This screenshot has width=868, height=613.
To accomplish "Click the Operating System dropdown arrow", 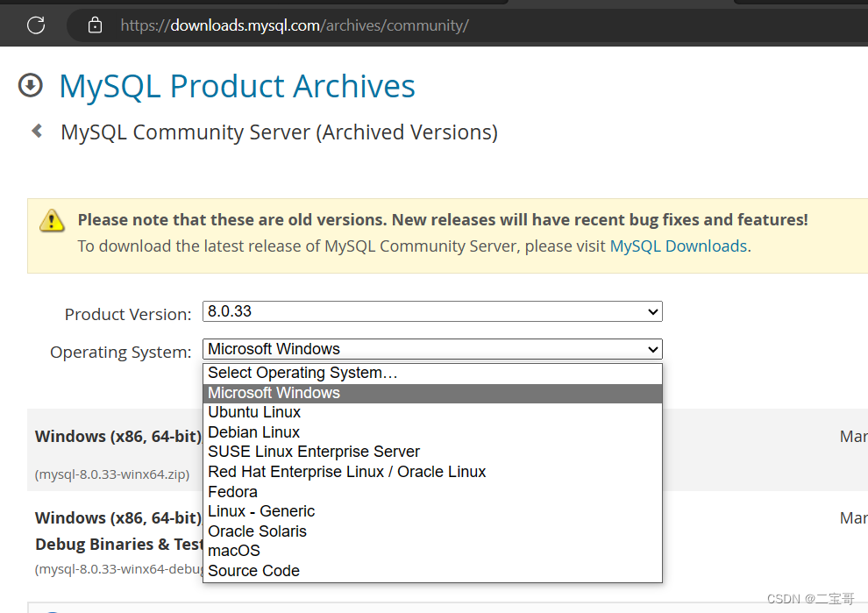I will pyautogui.click(x=652, y=349).
